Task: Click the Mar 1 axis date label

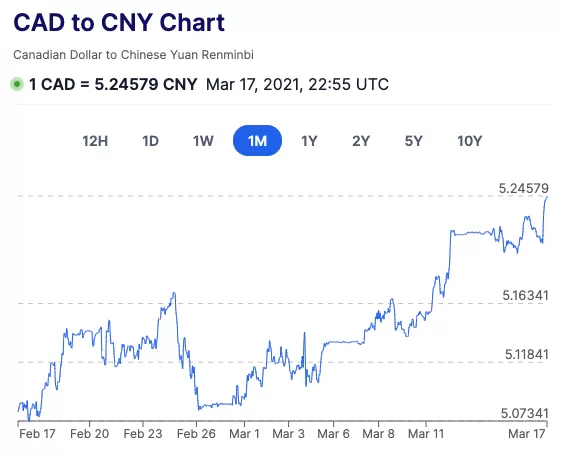Action: (245, 434)
